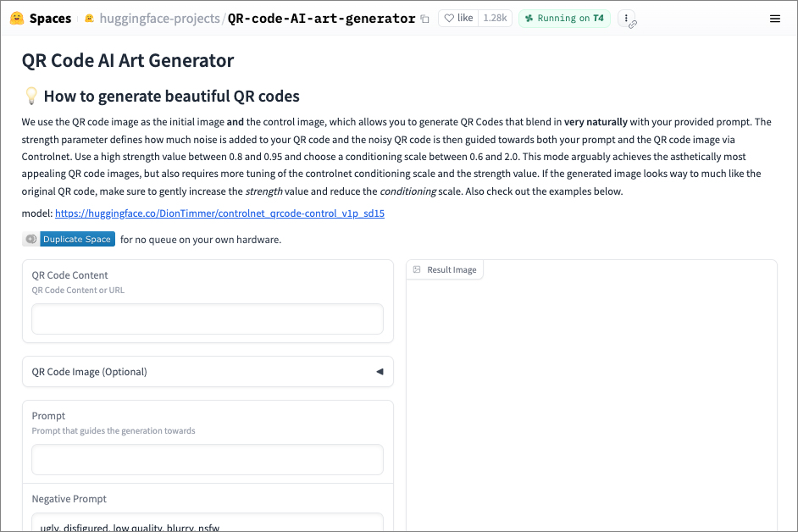This screenshot has width=798, height=532.
Task: Click the Duplicate Space button
Action: 77,238
